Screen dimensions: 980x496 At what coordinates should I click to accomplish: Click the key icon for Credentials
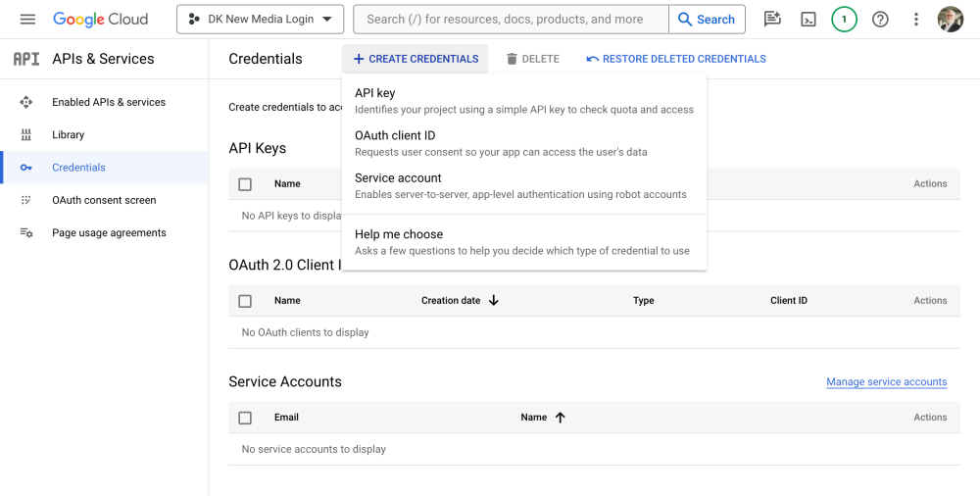point(26,168)
